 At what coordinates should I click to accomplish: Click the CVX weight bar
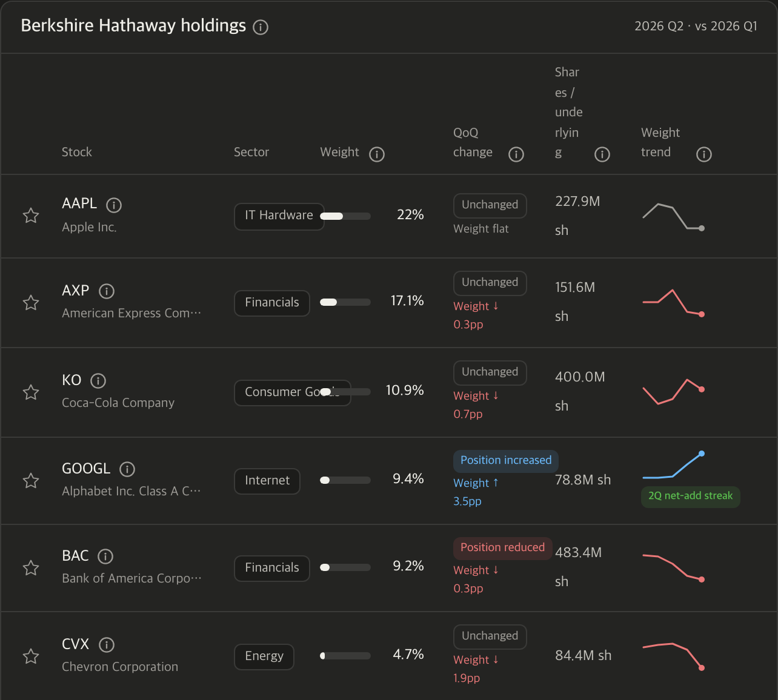coord(345,656)
